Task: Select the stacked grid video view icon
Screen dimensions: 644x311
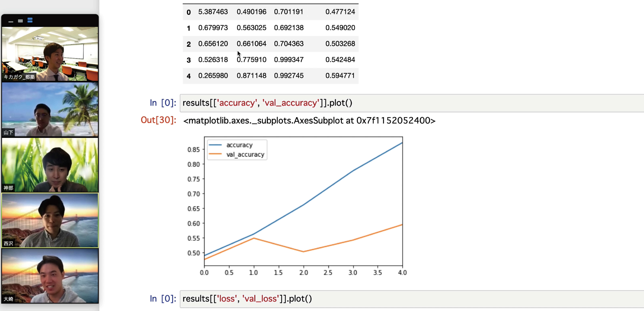Action: click(x=30, y=20)
